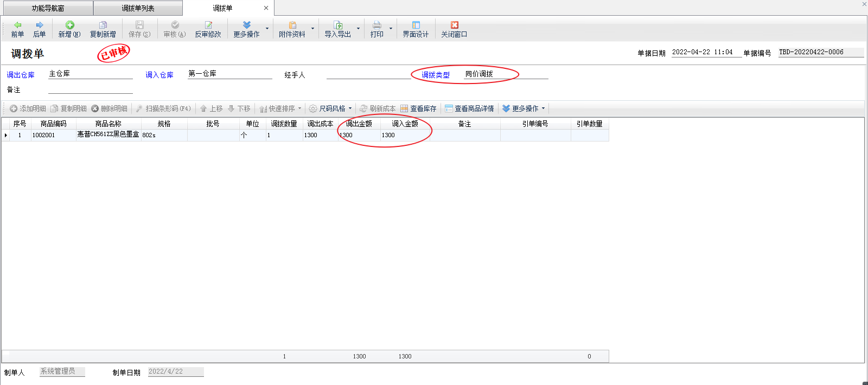Open the 界面设计 interface design tool
Screen dimensions: 868x385
click(416, 29)
